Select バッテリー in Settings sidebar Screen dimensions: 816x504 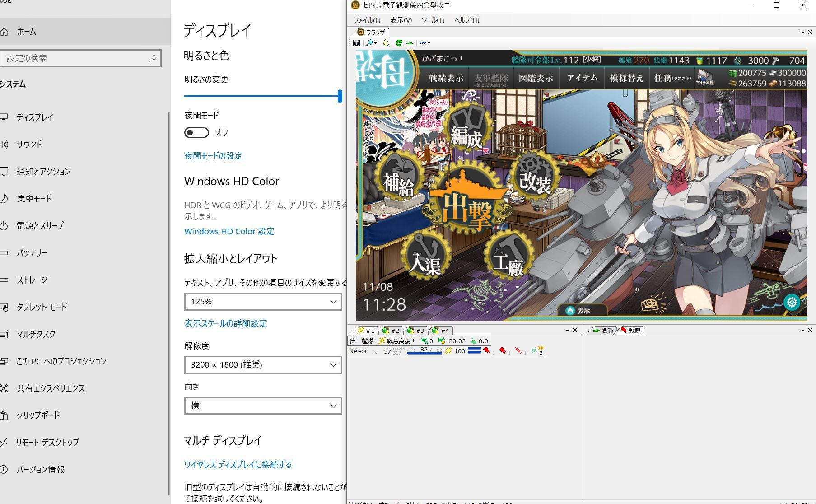coord(85,253)
